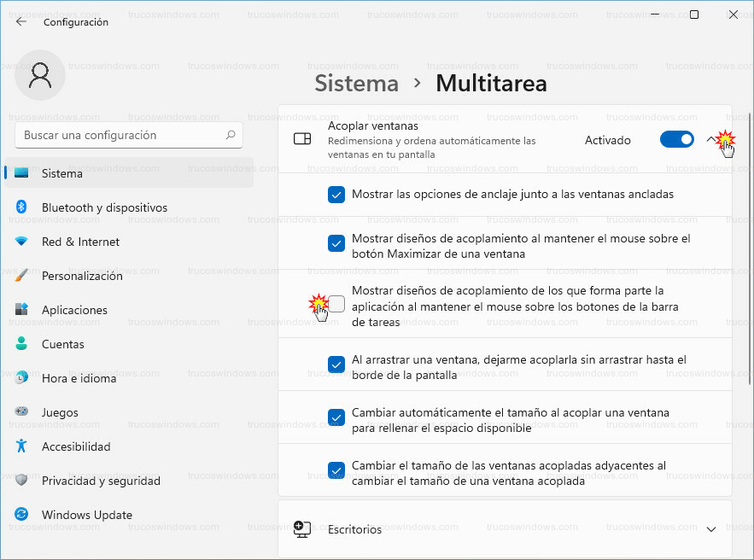Uncheck Al arrastrar una ventana checkbox
This screenshot has width=754, height=560.
coord(336,365)
